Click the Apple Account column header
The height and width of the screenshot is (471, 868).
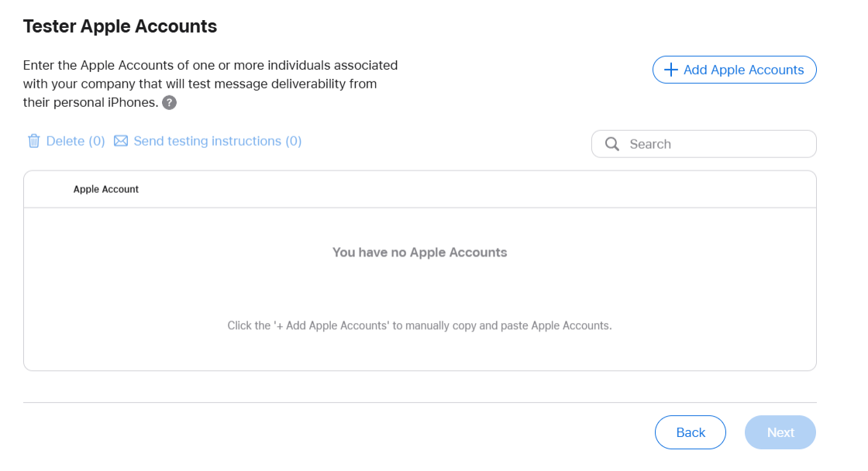(x=106, y=189)
